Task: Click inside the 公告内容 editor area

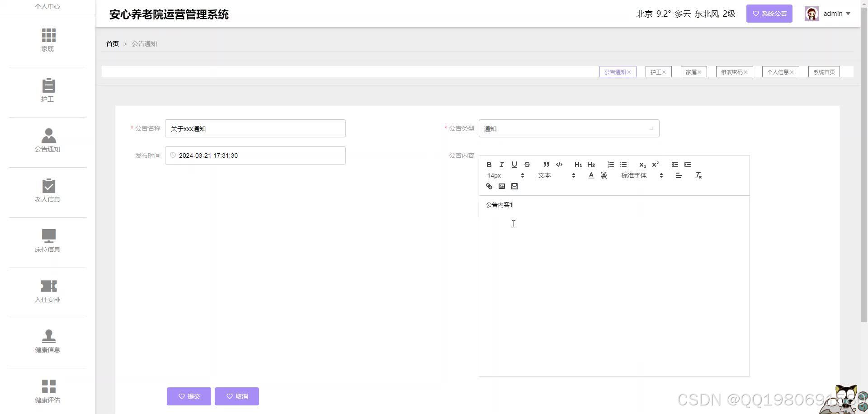Action: click(x=614, y=286)
